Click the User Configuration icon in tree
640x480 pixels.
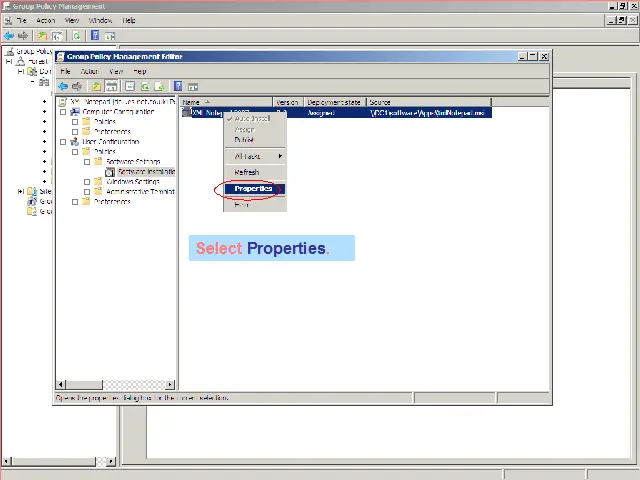click(75, 142)
